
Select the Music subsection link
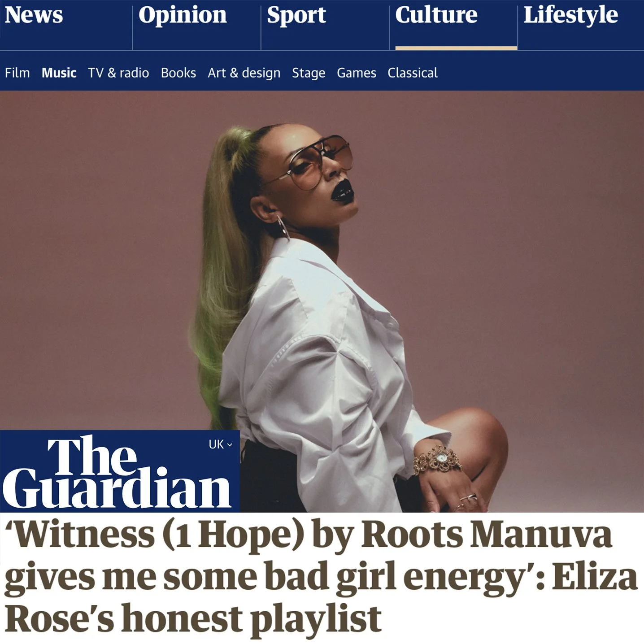click(59, 73)
